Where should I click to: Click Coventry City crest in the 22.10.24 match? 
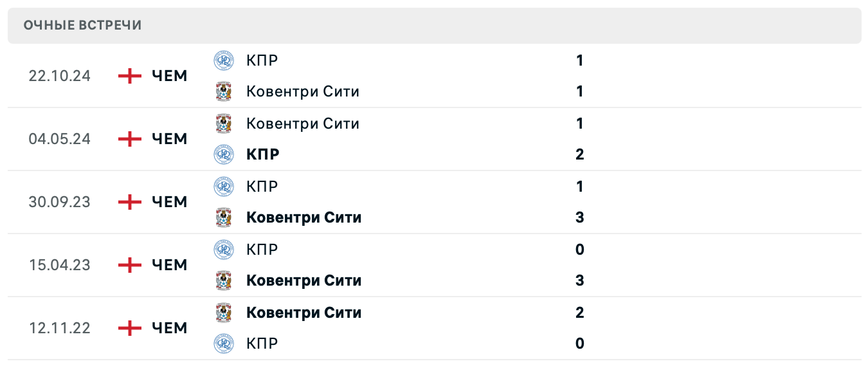coord(224,91)
